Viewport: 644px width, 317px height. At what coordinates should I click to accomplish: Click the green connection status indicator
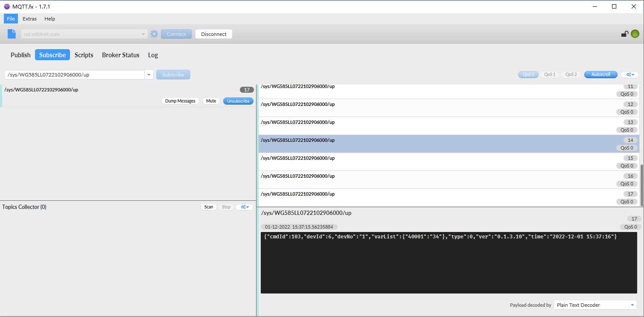(x=635, y=34)
